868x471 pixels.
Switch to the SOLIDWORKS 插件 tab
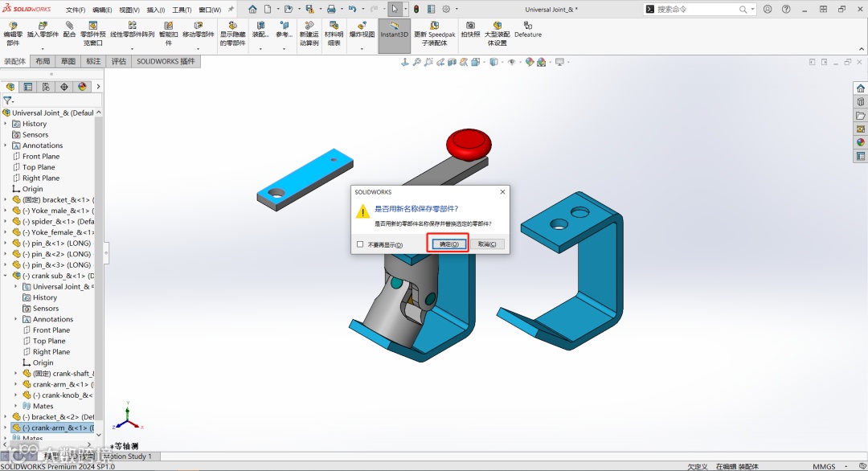point(166,61)
